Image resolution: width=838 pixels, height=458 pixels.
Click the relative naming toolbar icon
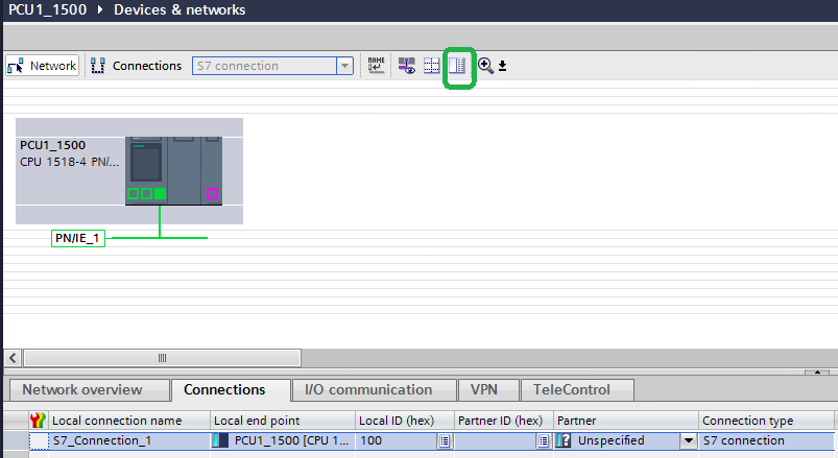click(x=376, y=66)
